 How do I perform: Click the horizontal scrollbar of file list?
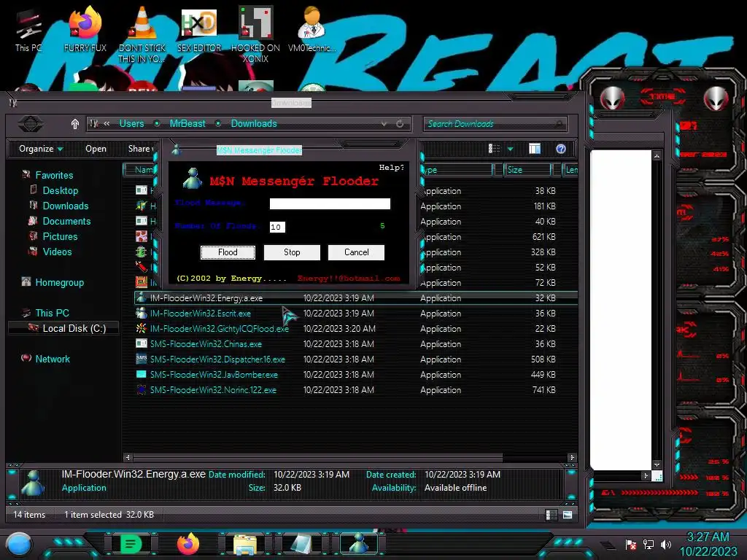click(317, 458)
